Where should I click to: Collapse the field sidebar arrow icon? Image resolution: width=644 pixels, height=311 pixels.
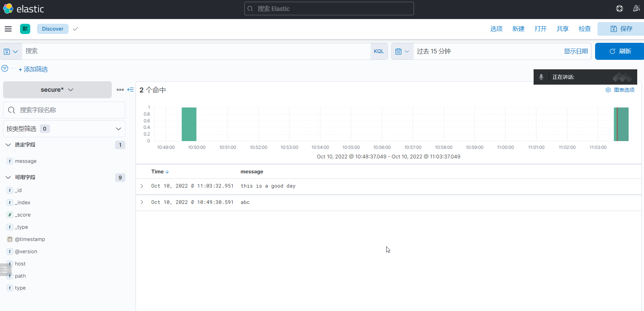tap(130, 90)
